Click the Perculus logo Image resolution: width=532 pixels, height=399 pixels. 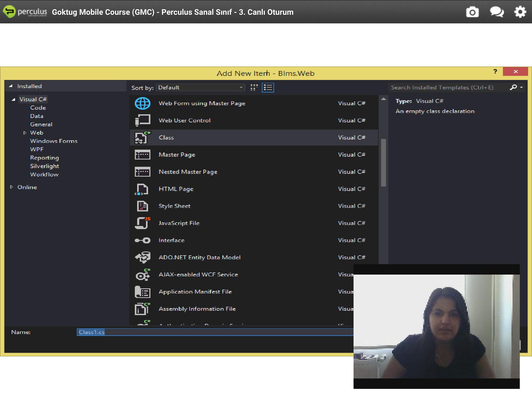(x=25, y=12)
